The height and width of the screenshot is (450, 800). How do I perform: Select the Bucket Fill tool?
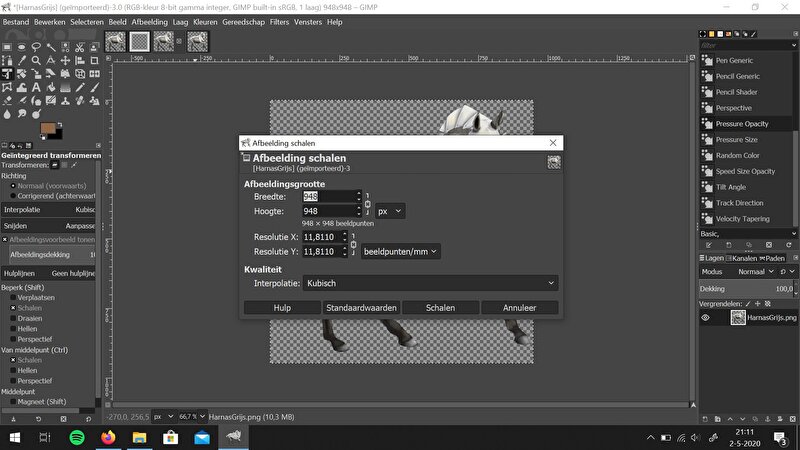click(51, 87)
